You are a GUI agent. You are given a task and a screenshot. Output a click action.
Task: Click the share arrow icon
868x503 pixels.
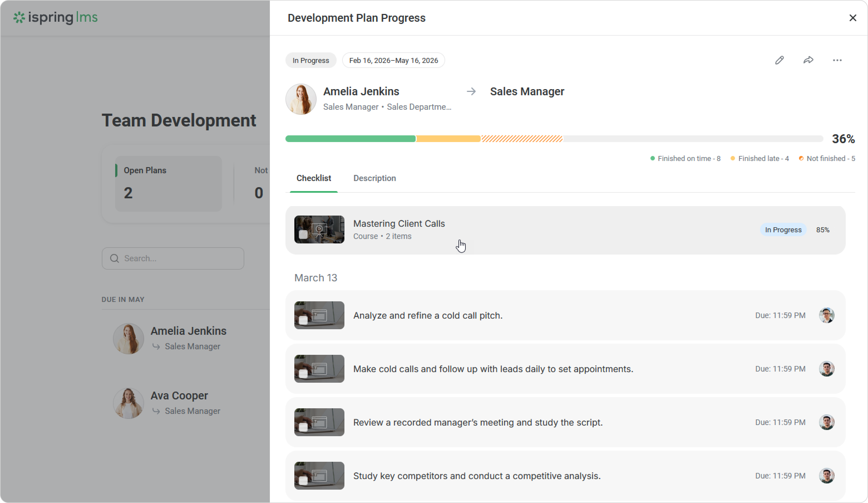808,60
